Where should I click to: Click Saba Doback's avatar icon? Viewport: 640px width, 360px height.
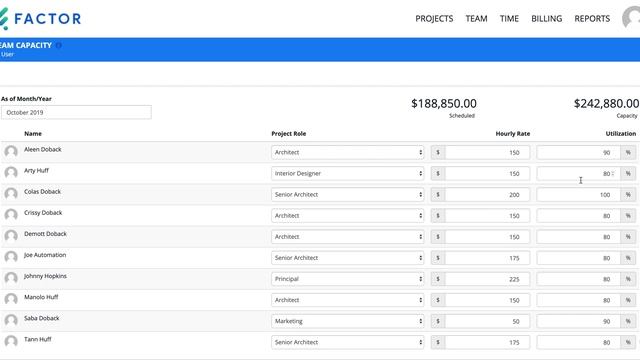click(x=11, y=320)
